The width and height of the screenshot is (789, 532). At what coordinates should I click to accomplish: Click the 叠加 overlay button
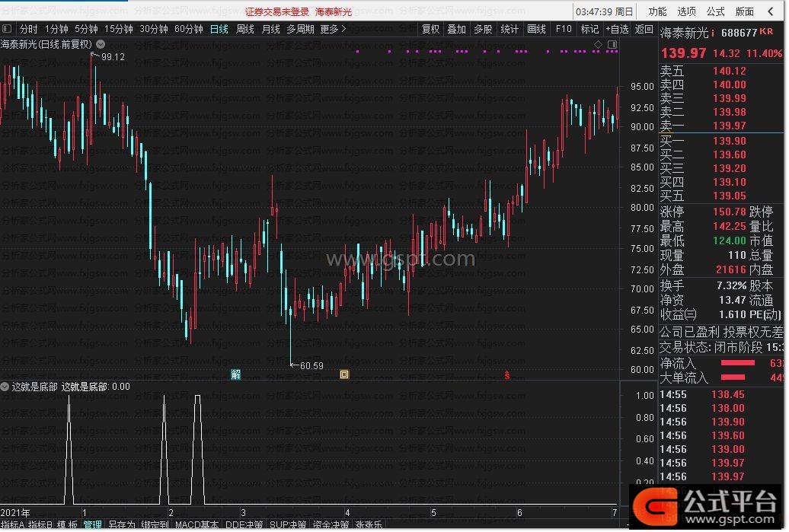click(457, 29)
